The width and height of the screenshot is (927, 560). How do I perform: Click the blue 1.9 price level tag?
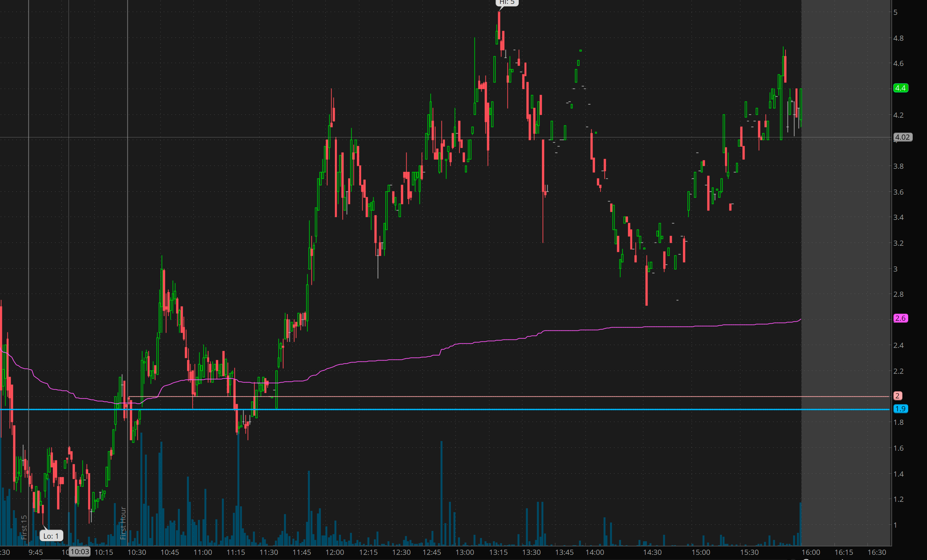tap(900, 409)
